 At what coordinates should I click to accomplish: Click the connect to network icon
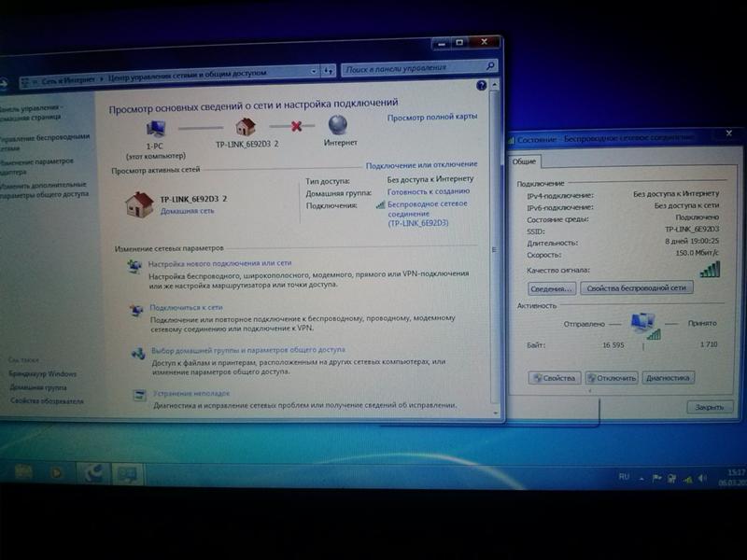136,311
